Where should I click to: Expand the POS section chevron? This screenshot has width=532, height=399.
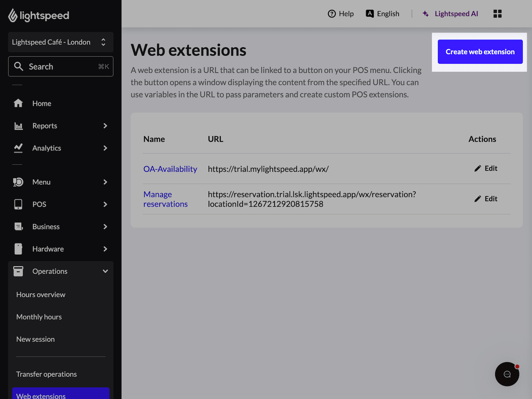point(105,204)
